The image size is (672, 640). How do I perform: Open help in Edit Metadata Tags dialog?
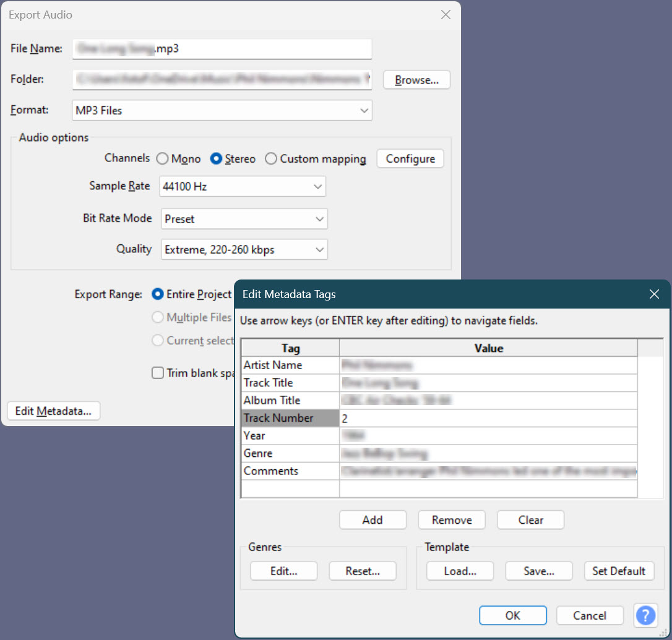click(x=645, y=615)
